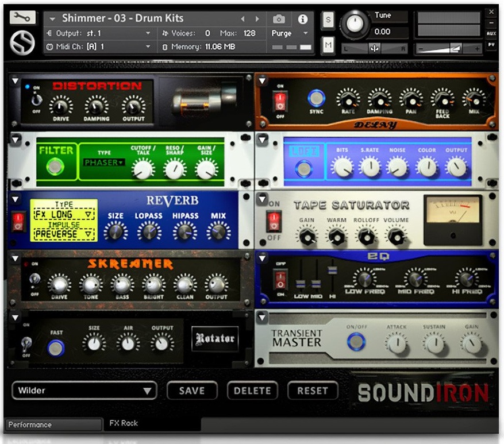
Task: Toggle the Reverb red power switch
Action: [18, 222]
